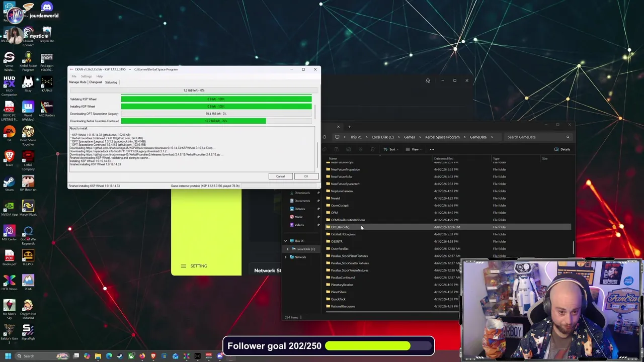
Task: Go to This PC in the address bar
Action: pyautogui.click(x=356, y=137)
